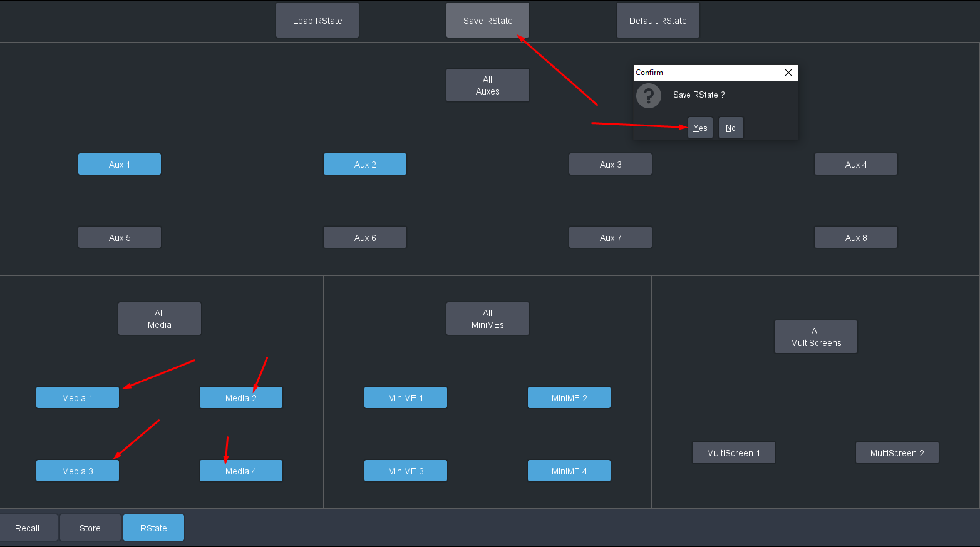Toggle MiniME 1 selection
Screen dimensions: 980x547
406,397
